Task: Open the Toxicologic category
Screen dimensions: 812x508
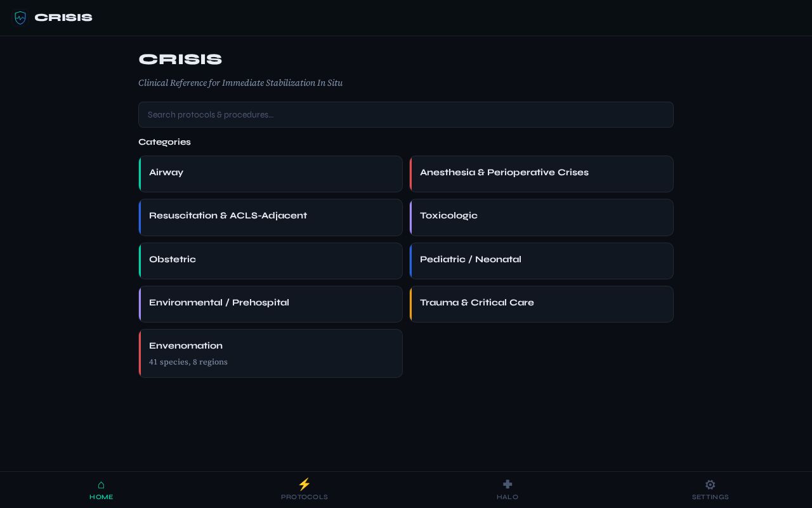Action: coord(541,217)
